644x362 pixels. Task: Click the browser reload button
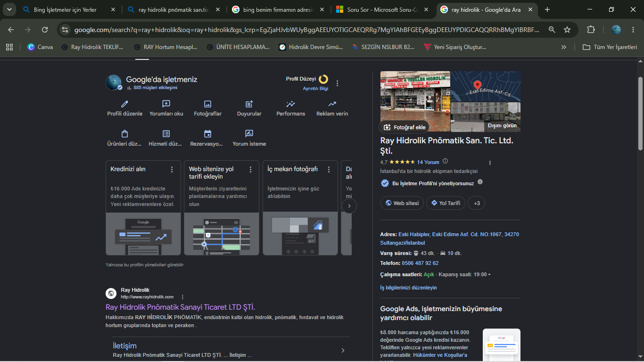point(45,30)
